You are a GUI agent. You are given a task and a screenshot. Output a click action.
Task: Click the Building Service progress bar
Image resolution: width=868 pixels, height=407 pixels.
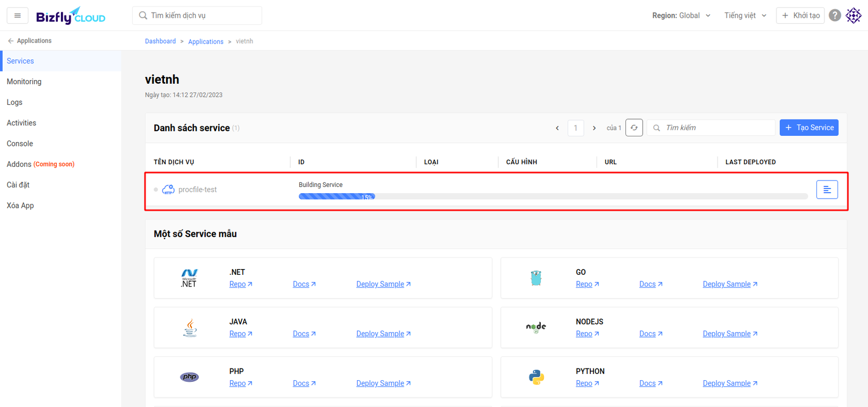click(x=553, y=196)
